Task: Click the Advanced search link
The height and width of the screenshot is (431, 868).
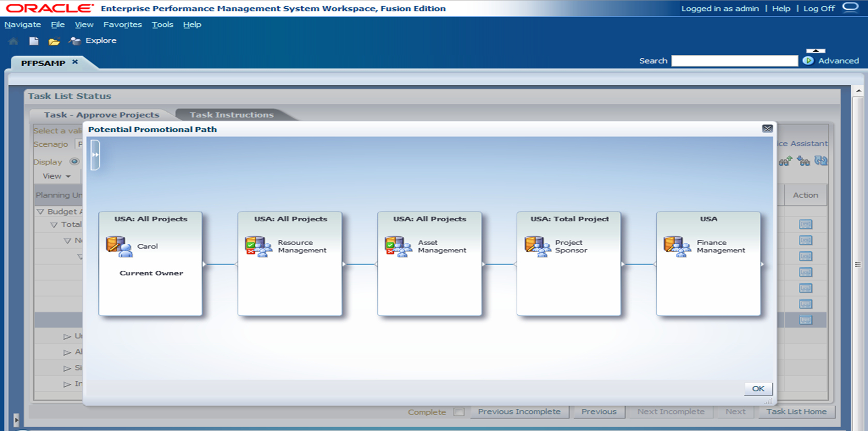Action: [x=839, y=60]
